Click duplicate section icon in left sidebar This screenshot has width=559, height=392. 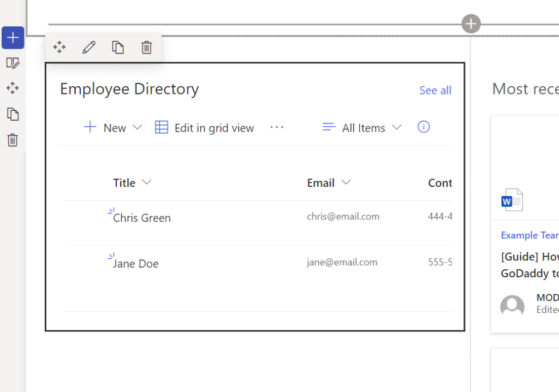tap(13, 114)
